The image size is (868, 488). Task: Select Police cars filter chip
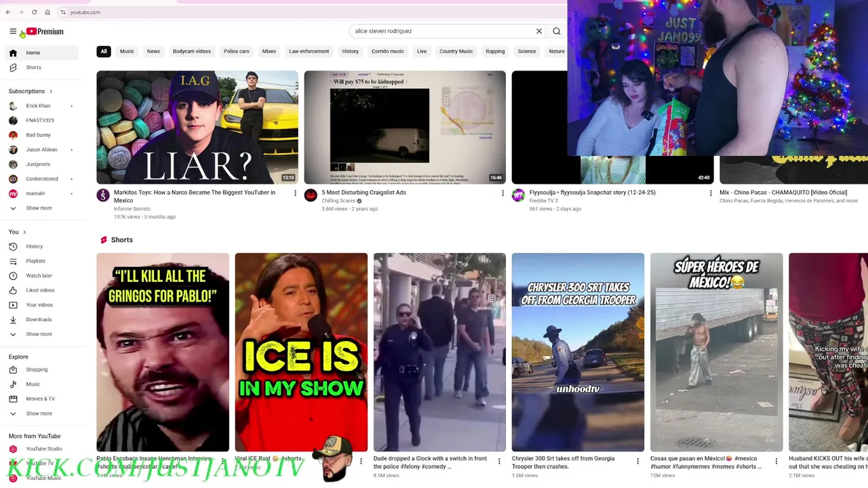tap(237, 52)
